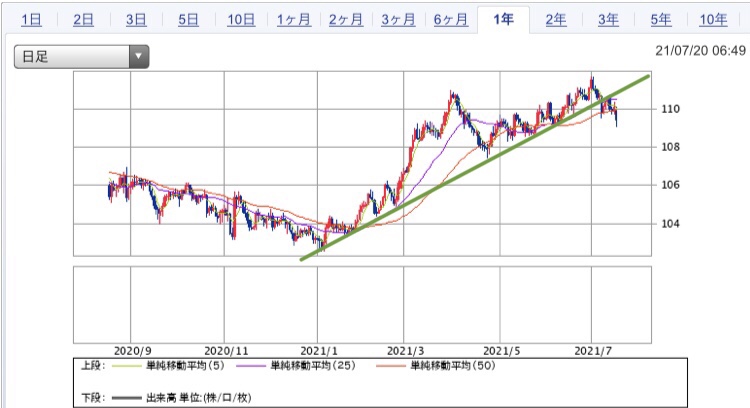Click the 21/07/20 06:49 timestamp
The width and height of the screenshot is (750, 408).
[700, 51]
